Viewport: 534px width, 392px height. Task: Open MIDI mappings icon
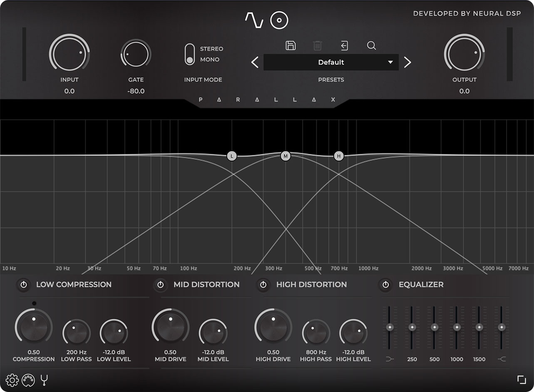point(28,380)
